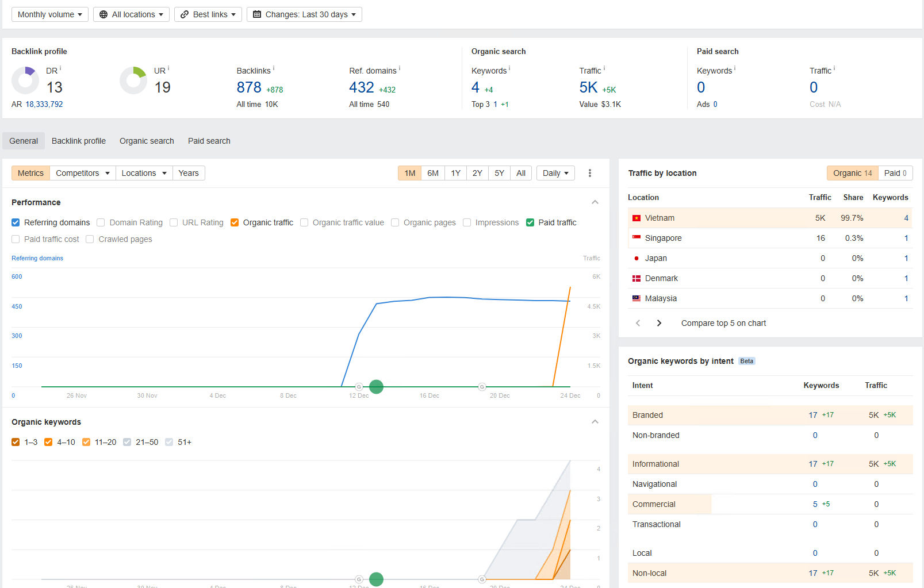Enable Organic pages checkbox
924x588 pixels.
pyautogui.click(x=395, y=222)
